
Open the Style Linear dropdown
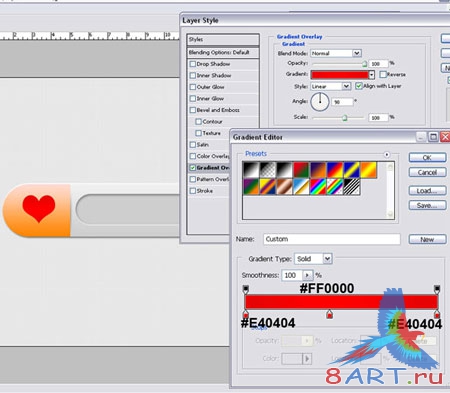click(331, 86)
